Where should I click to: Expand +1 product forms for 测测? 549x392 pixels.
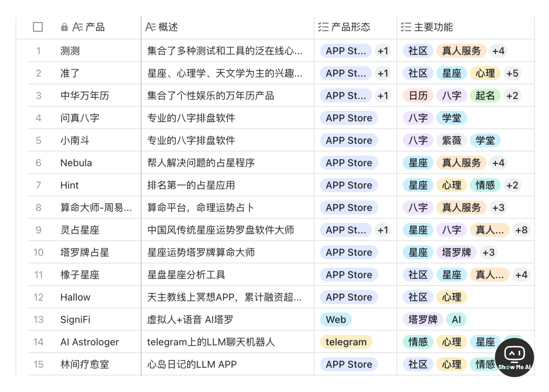(x=383, y=51)
